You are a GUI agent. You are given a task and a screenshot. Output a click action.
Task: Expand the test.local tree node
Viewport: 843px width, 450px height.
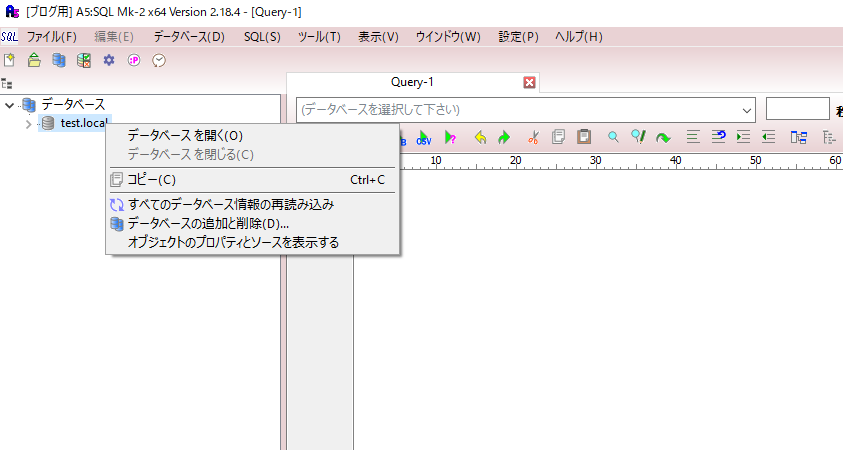tap(28, 124)
